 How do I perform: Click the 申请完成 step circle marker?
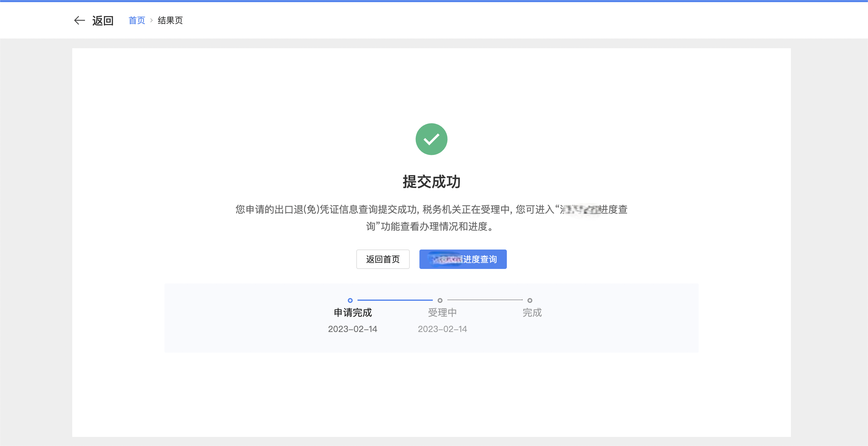350,300
